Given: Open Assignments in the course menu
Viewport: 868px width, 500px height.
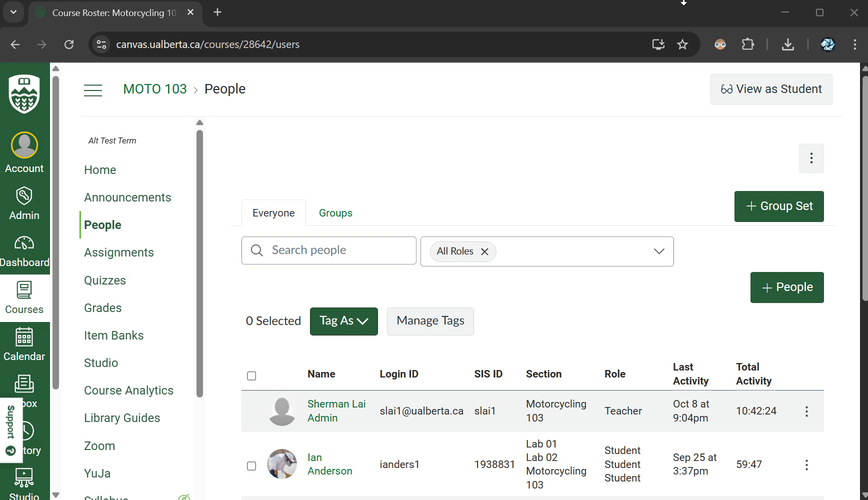Looking at the screenshot, I should (119, 252).
